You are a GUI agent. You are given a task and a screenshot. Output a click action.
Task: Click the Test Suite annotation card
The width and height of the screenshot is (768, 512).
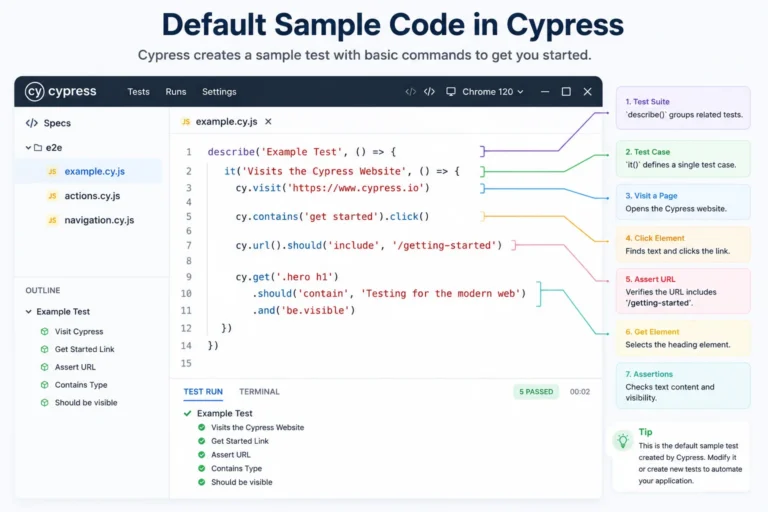(683, 108)
